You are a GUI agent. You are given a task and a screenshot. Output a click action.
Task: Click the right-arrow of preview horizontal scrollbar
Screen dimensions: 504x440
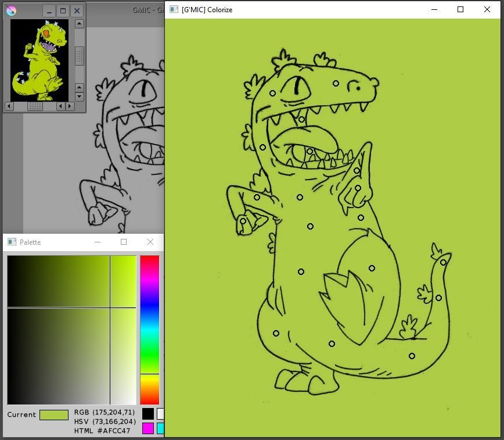(70, 106)
